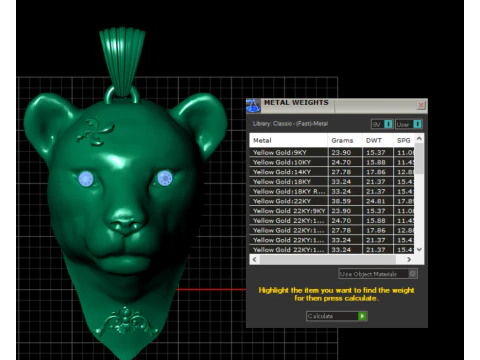Click the lion's left blue gem eye
Image resolution: width=480 pixels, height=360 pixels.
[86, 179]
